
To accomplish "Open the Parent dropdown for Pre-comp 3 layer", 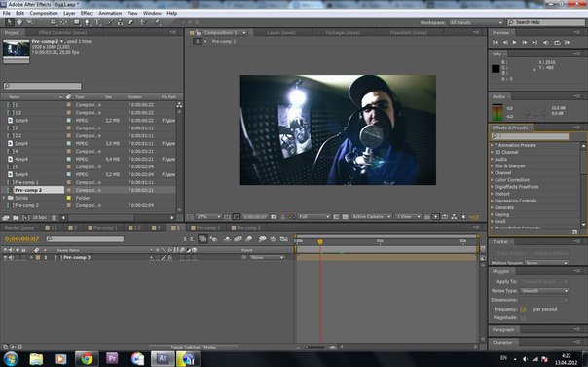I will click(268, 258).
